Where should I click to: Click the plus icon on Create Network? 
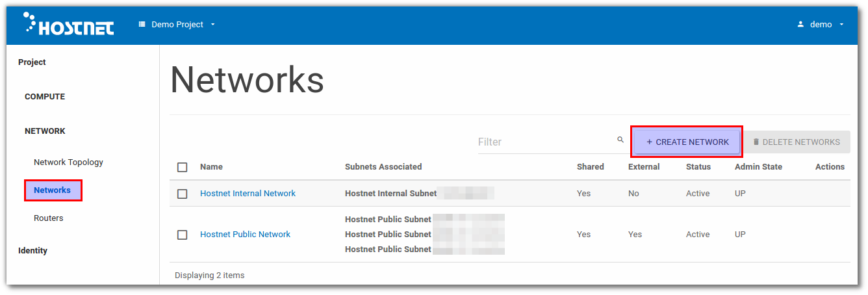coord(649,142)
